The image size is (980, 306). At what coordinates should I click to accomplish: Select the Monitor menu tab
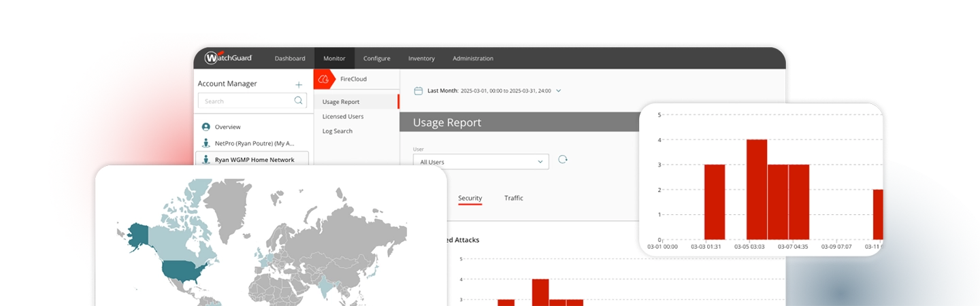334,58
